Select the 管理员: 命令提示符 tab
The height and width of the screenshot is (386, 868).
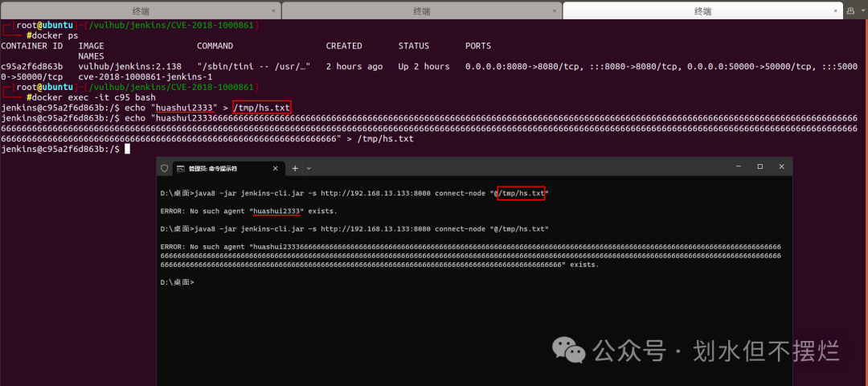229,168
